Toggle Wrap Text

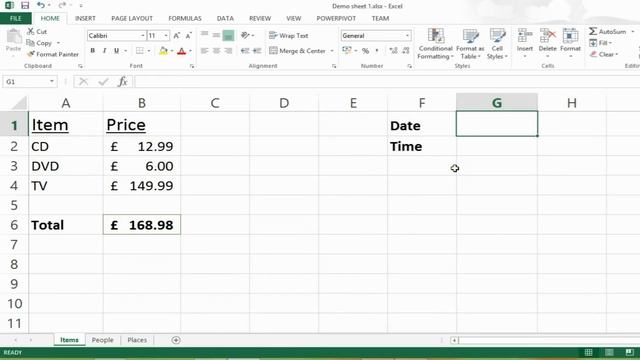289,36
